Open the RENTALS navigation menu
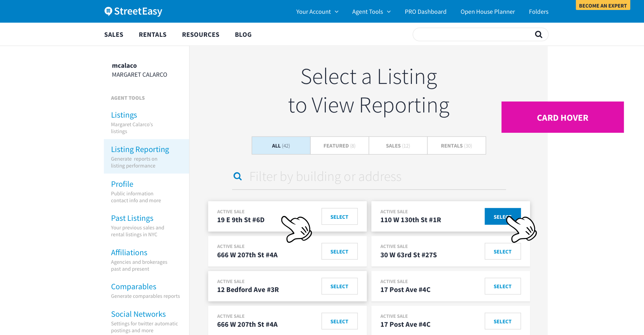Viewport: 644px width, 335px height. [x=153, y=35]
